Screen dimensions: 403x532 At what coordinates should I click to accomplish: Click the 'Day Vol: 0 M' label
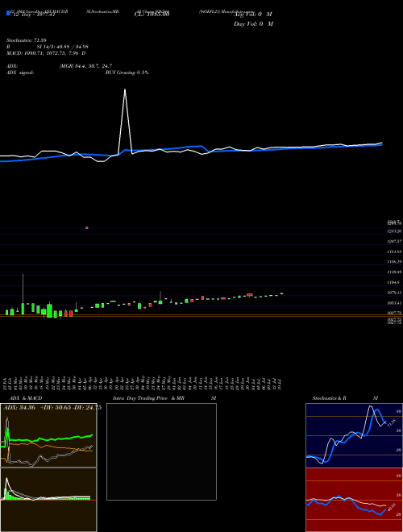(253, 24)
